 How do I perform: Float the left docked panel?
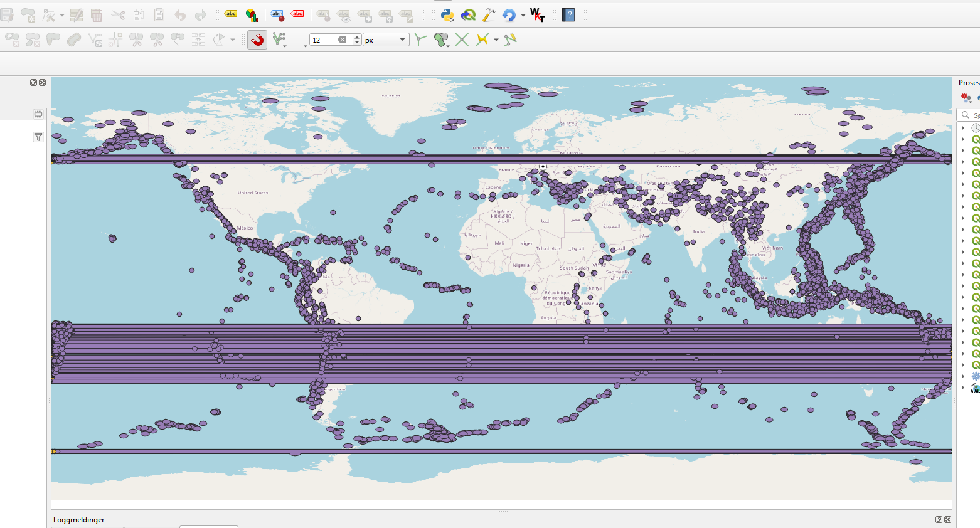pos(34,82)
